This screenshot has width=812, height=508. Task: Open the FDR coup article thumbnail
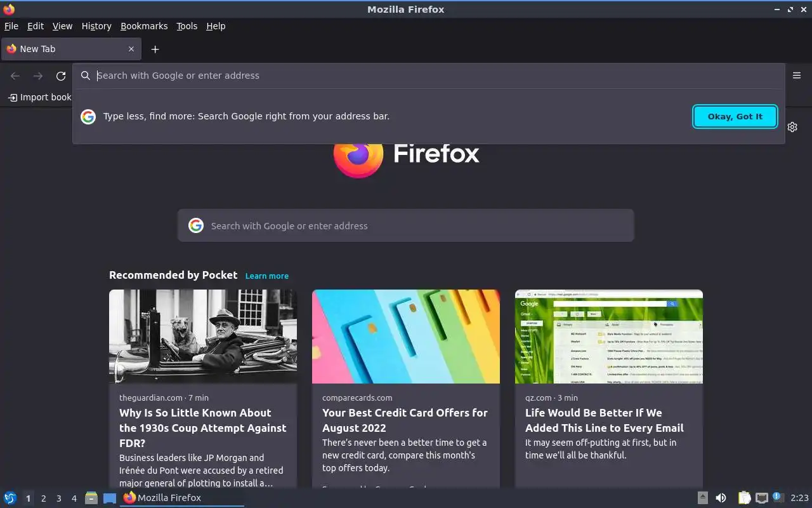coord(203,337)
